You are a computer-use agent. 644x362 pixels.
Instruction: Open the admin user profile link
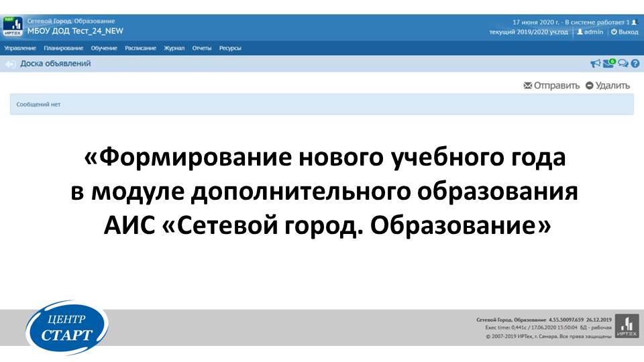[590, 32]
